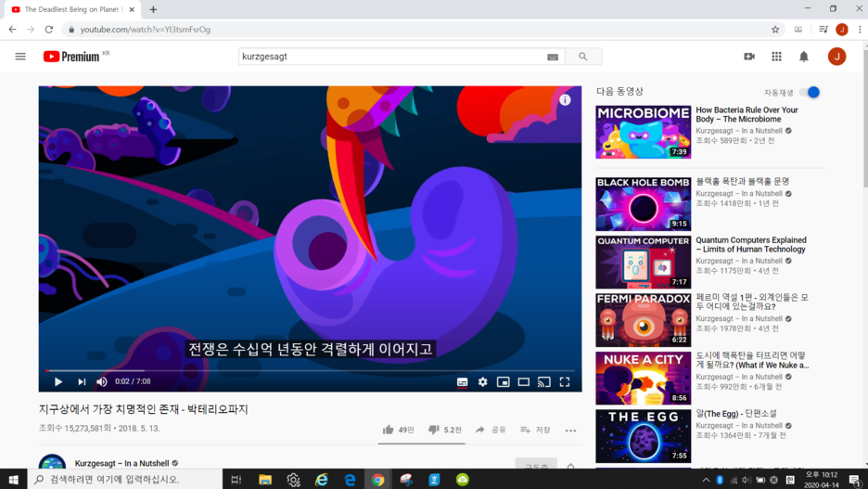Open the Quantum Computer thumbnail
This screenshot has height=489, width=868.
click(x=644, y=262)
